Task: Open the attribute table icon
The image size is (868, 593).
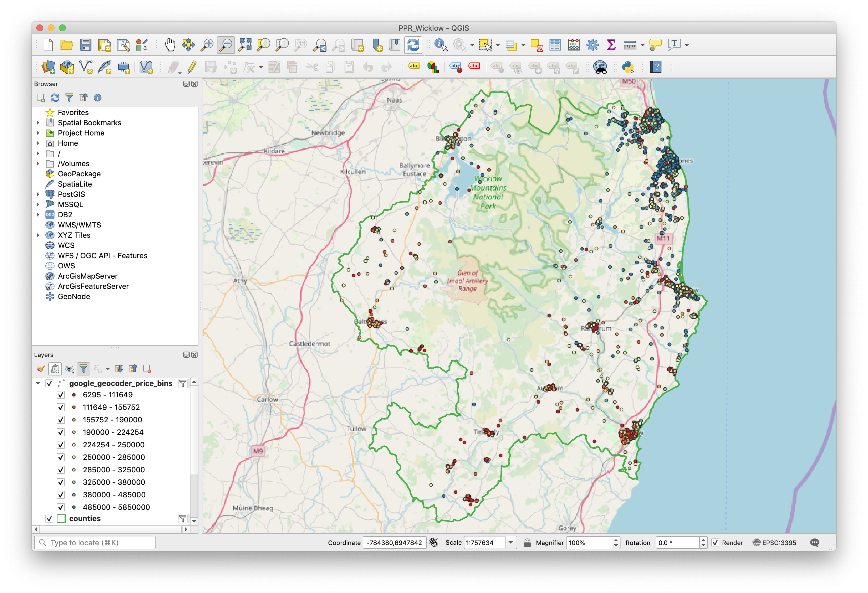Action: (x=555, y=45)
